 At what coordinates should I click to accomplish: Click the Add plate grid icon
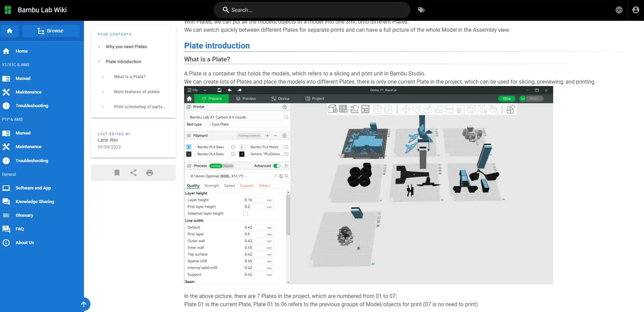pyautogui.click(x=344, y=109)
